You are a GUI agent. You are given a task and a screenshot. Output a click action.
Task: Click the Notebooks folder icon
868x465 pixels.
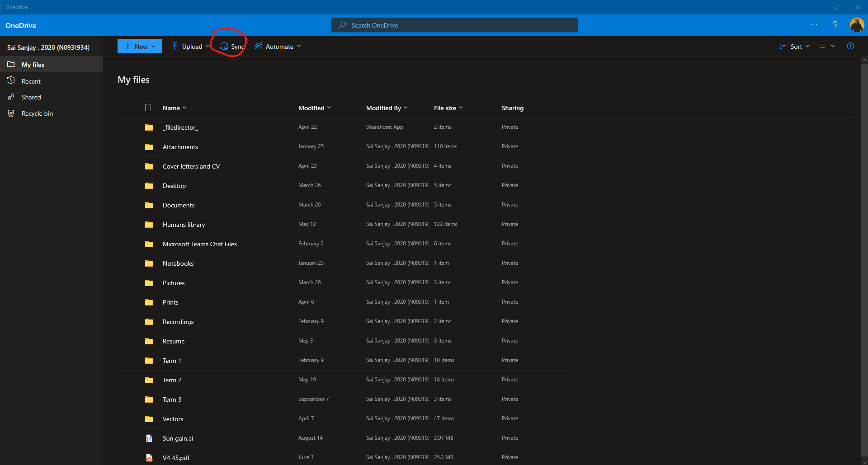click(x=149, y=263)
